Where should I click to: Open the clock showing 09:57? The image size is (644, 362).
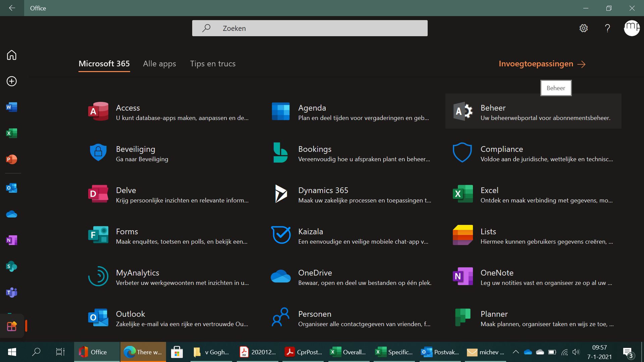[599, 352]
